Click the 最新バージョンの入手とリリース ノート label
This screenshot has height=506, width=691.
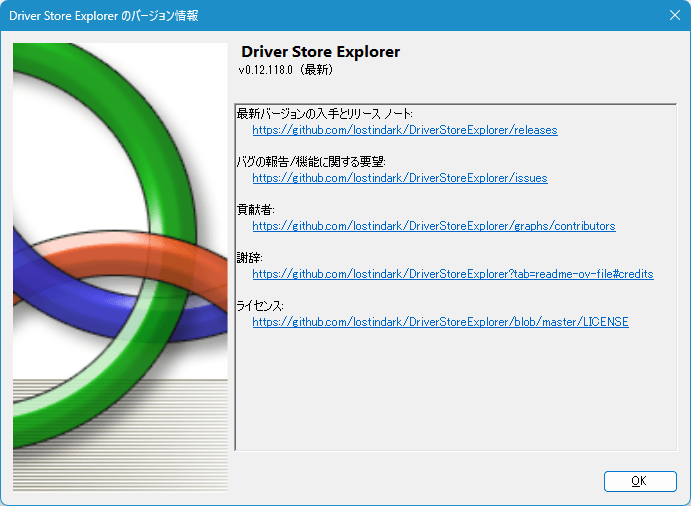coord(324,114)
